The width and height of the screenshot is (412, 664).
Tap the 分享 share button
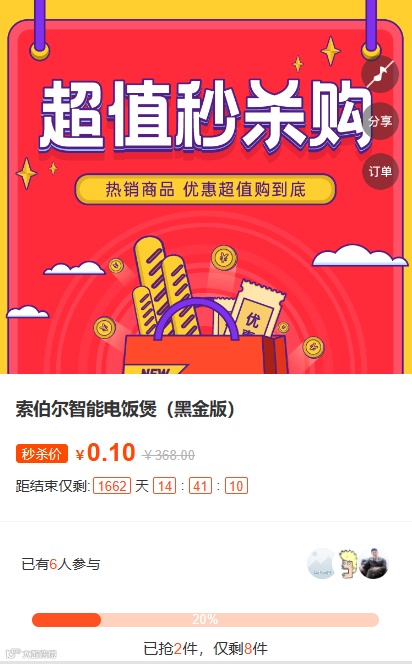[x=380, y=122]
